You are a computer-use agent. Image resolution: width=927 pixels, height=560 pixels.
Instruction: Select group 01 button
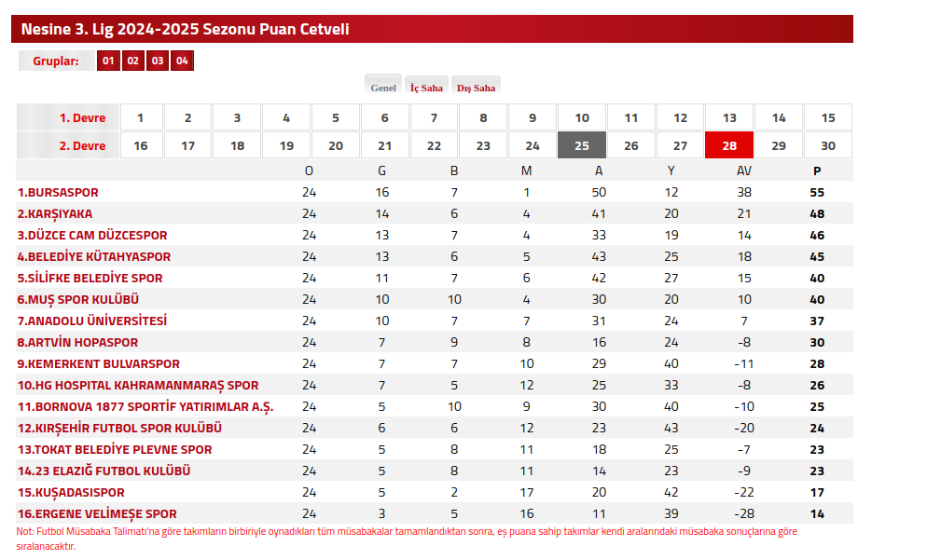(108, 61)
